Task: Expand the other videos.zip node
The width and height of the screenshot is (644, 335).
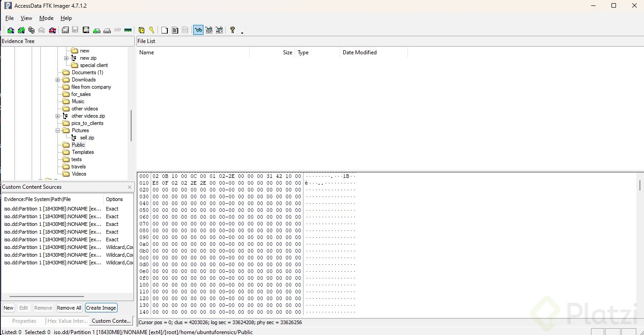Action: point(58,116)
